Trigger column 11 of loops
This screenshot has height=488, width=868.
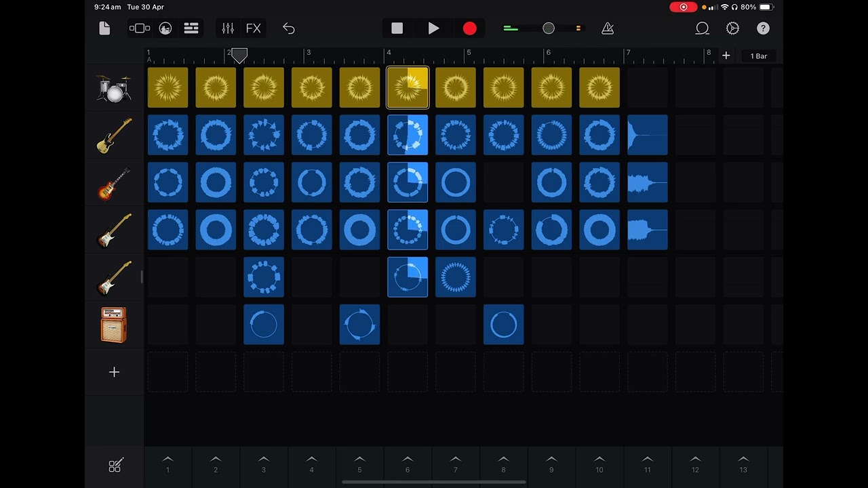coord(648,464)
